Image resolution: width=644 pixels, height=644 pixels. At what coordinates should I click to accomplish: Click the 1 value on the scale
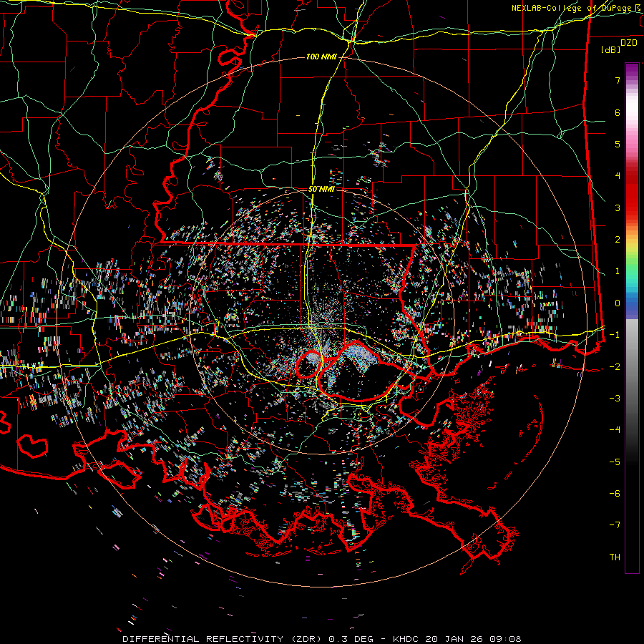click(618, 271)
